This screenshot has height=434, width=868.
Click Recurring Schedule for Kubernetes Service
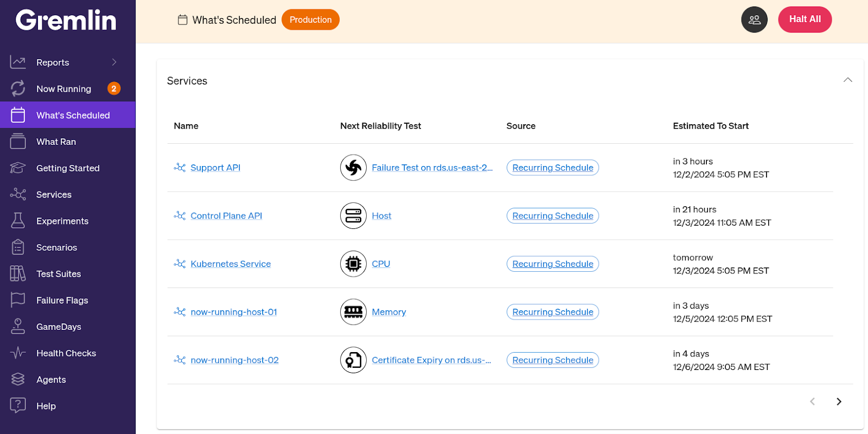[553, 264]
